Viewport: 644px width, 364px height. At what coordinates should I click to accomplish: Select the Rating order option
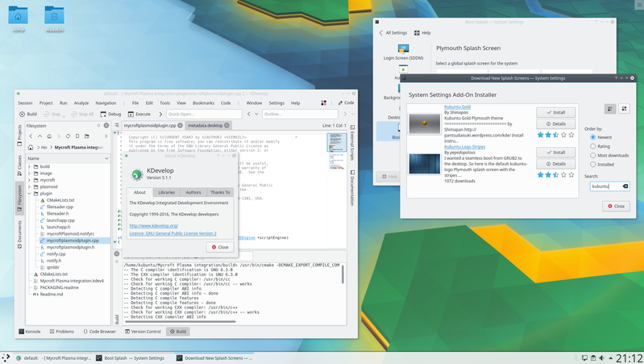(594, 146)
